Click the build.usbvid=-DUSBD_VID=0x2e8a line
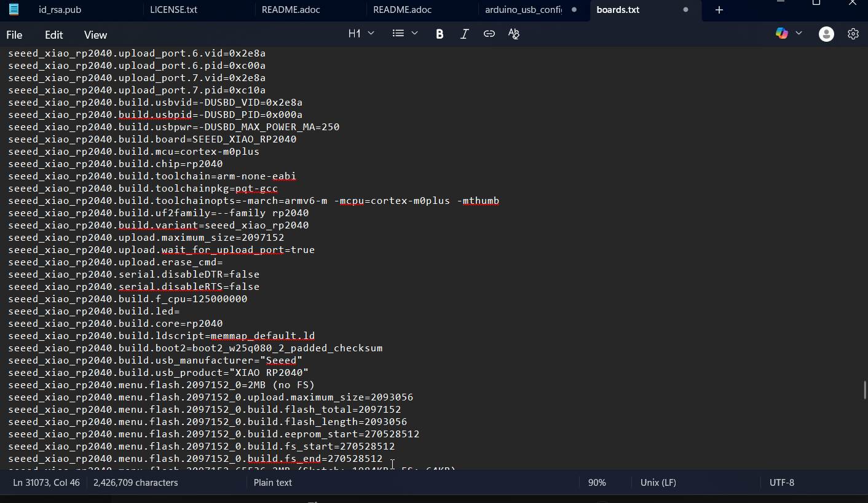868x503 pixels. click(156, 103)
